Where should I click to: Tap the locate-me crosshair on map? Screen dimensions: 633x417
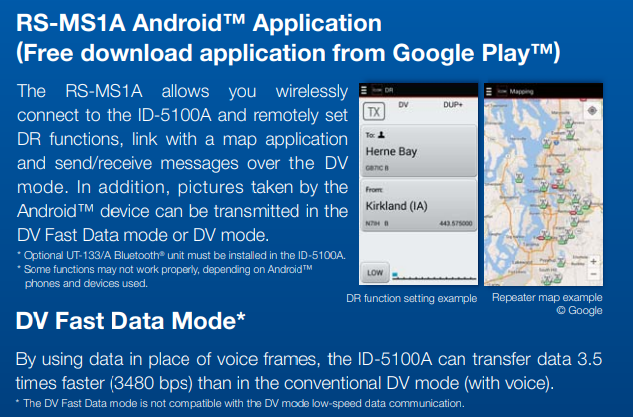coord(592,110)
